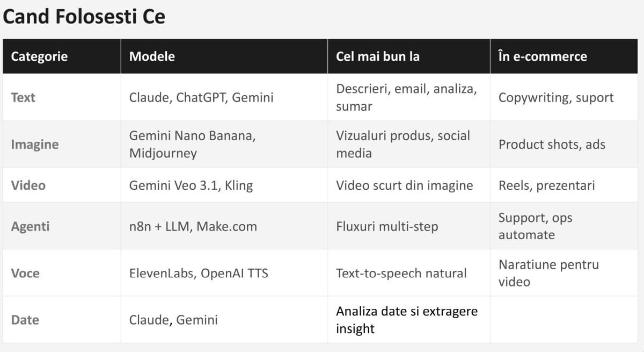
Task: Select the 'Text' category cell
Action: pos(23,97)
